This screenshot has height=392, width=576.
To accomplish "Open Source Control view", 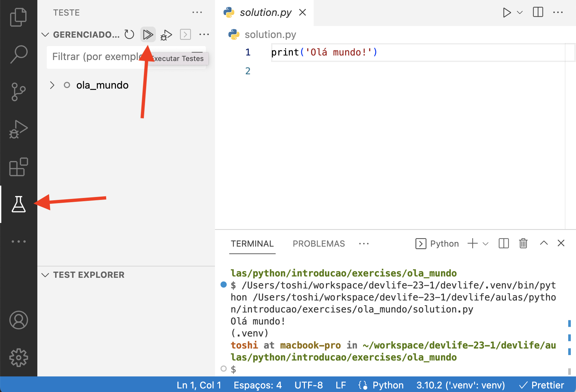I will click(x=19, y=92).
